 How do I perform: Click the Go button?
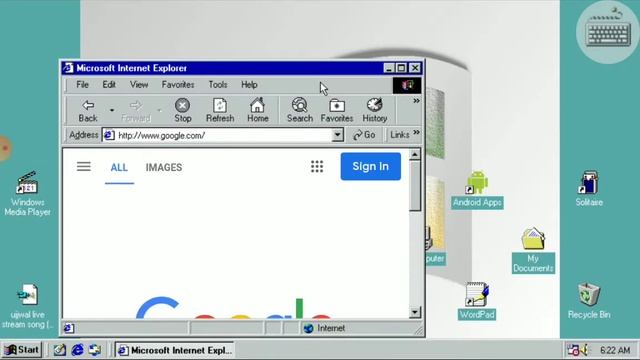coord(364,135)
